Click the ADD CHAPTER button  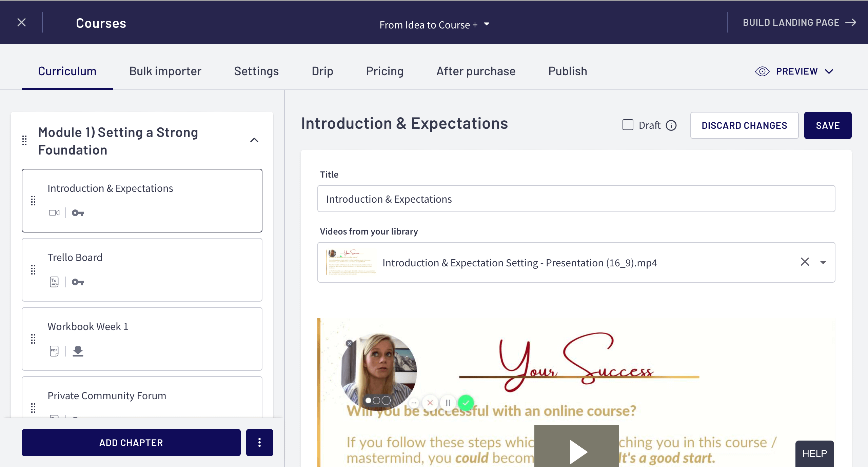coord(131,443)
